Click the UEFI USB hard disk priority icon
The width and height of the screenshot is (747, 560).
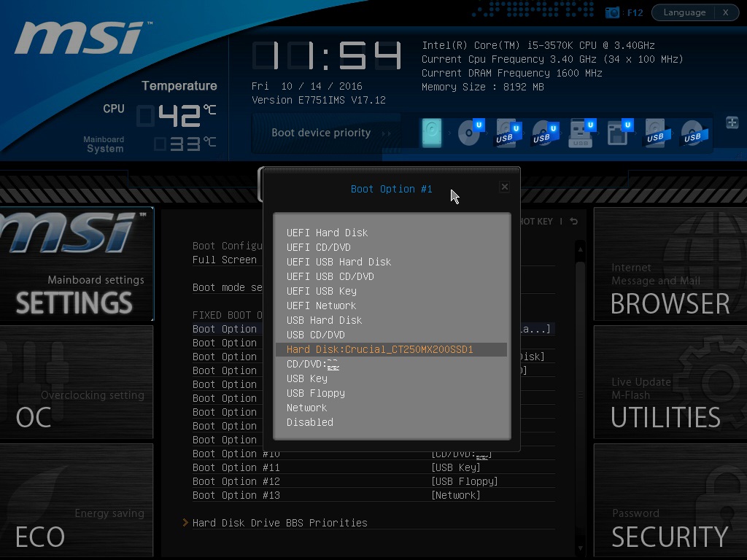tap(508, 133)
